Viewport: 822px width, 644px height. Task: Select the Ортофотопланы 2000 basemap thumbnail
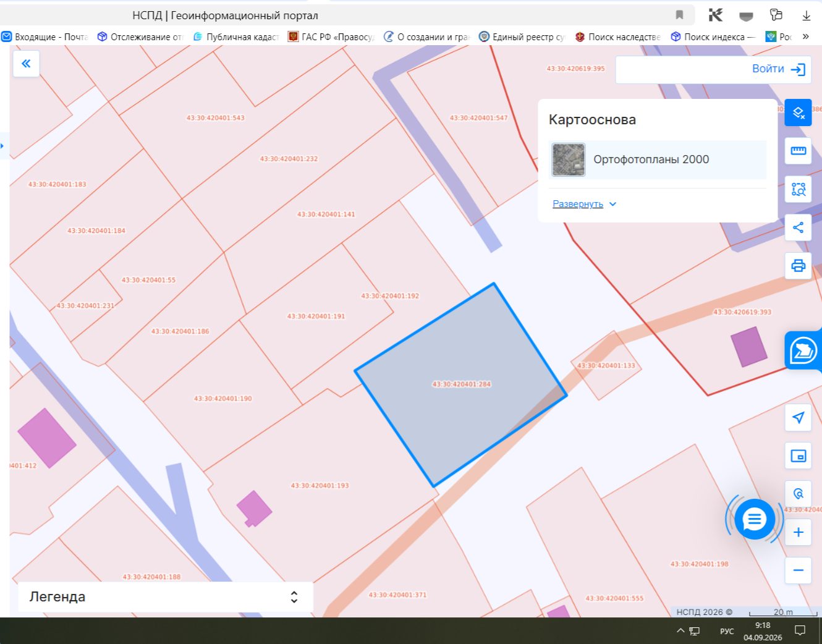569,159
